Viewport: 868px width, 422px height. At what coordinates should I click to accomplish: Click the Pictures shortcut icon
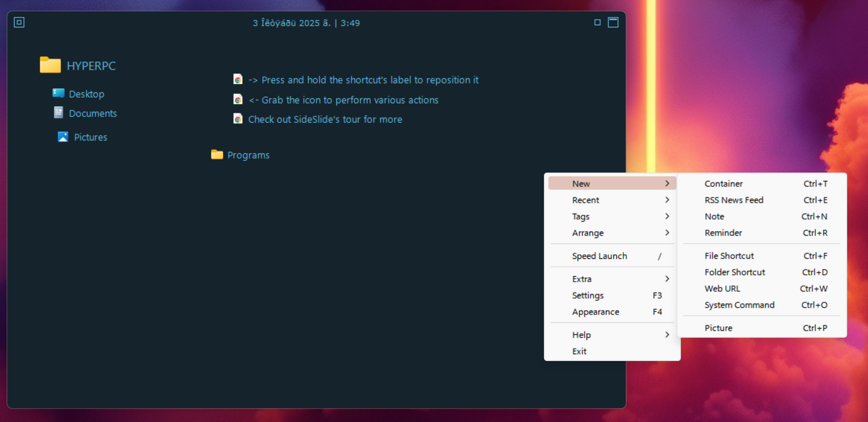(63, 137)
